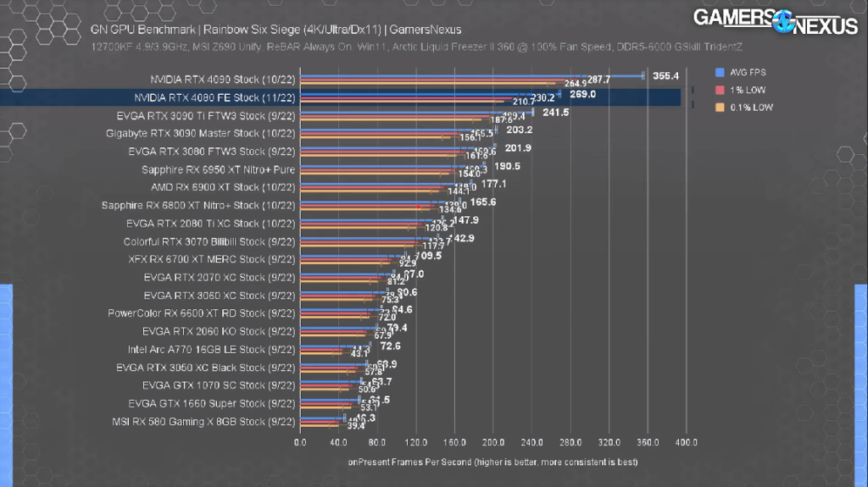Select the 'EVGA RTX 2060 KO Stock (9/22)' label
This screenshot has width=868, height=487.
(x=220, y=332)
